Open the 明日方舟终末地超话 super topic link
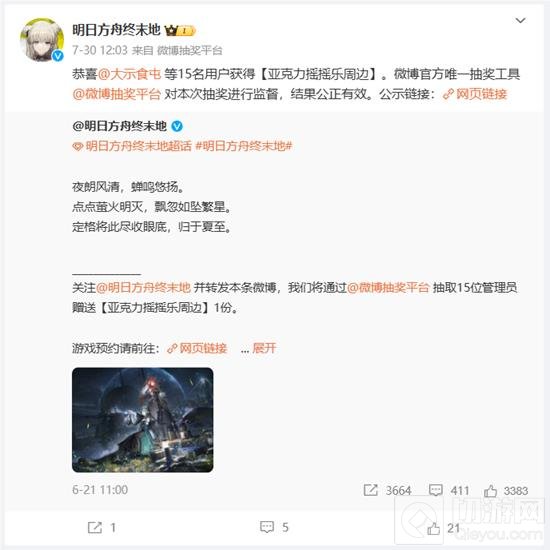This screenshot has height=550, width=550. (x=132, y=146)
